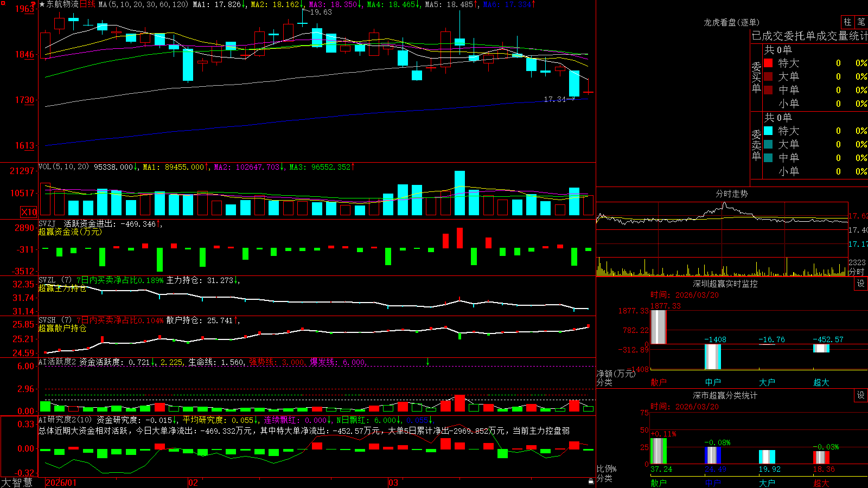This screenshot has height=488, width=868.
Task: Click the 日线 period label
Action: coord(87,4)
